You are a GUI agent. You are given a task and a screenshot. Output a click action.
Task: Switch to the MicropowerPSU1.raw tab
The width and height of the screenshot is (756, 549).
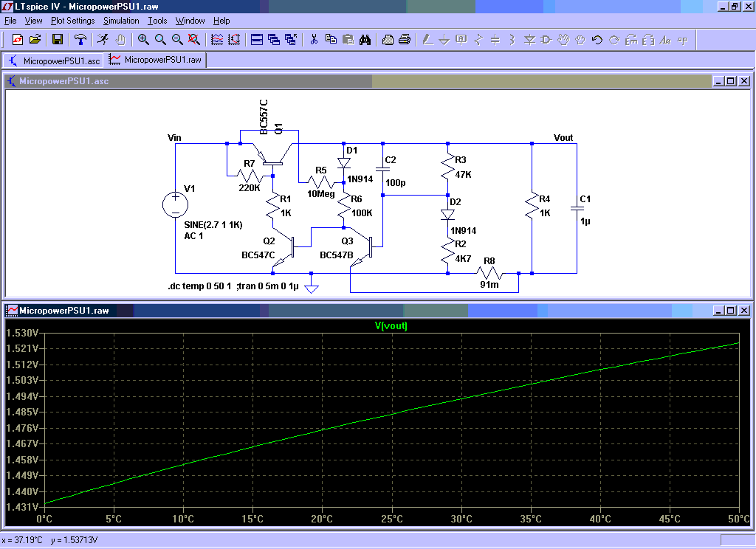(156, 60)
